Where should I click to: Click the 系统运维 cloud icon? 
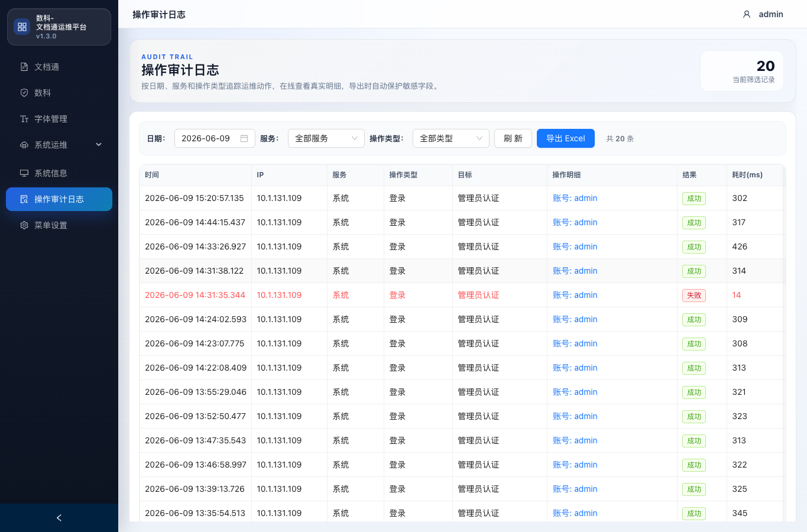pyautogui.click(x=24, y=145)
